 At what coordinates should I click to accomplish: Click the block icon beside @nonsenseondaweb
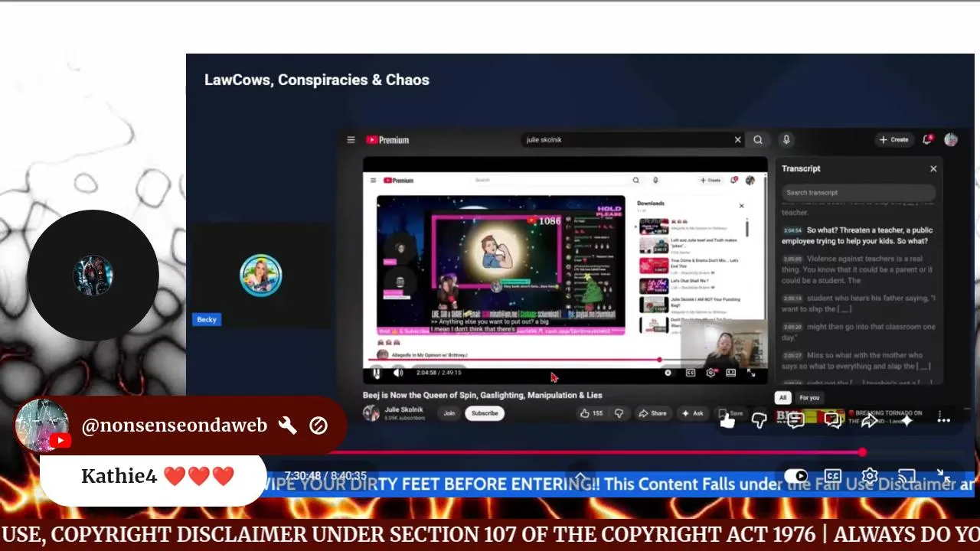318,425
